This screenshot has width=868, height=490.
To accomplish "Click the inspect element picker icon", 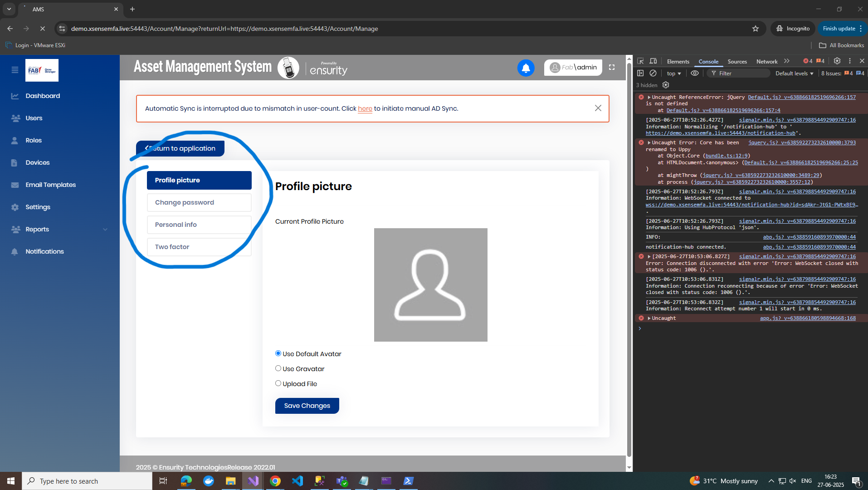I will [640, 61].
